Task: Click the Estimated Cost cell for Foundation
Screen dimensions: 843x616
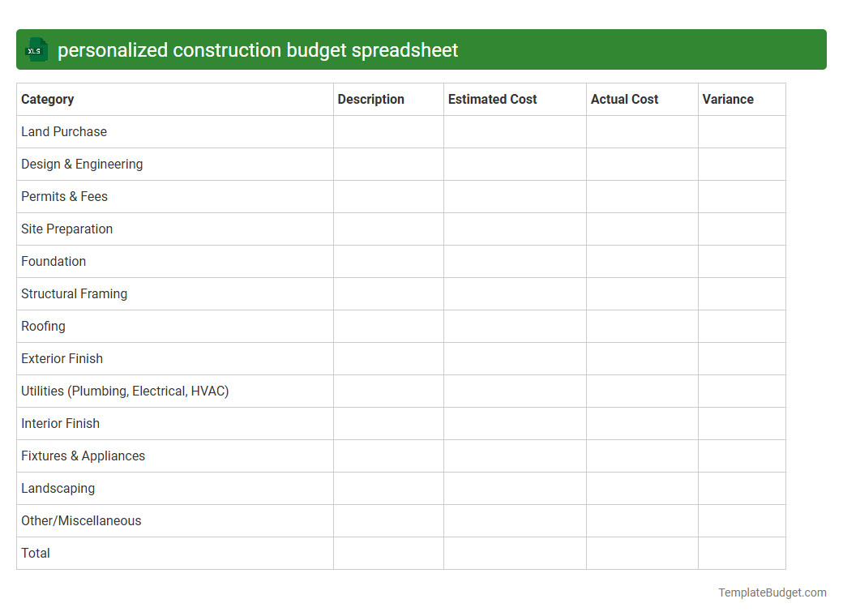Action: (514, 261)
